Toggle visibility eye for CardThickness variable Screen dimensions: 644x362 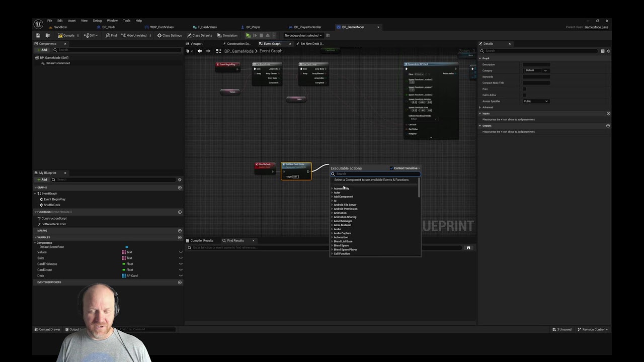click(181, 264)
